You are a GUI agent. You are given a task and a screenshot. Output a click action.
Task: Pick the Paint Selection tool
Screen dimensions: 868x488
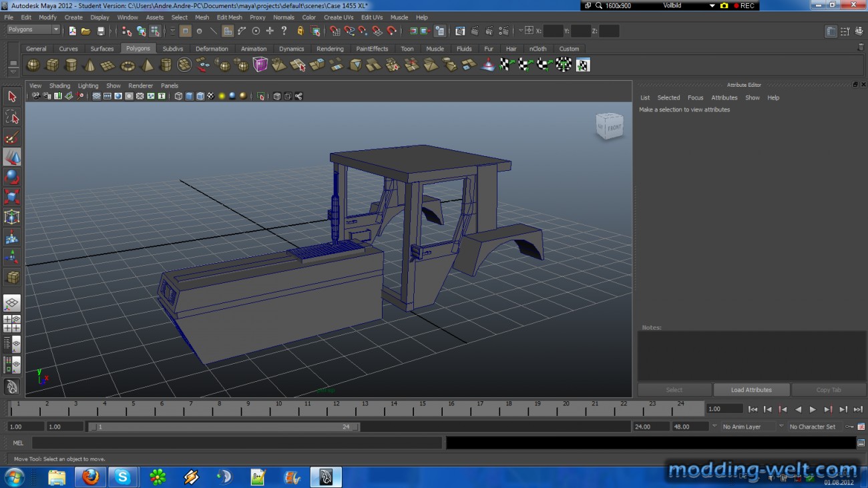pos(12,138)
